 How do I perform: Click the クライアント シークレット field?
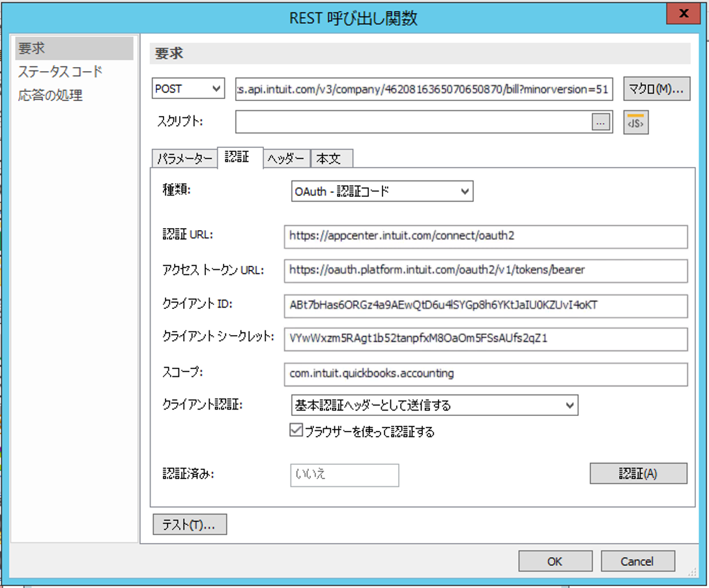pyautogui.click(x=485, y=339)
